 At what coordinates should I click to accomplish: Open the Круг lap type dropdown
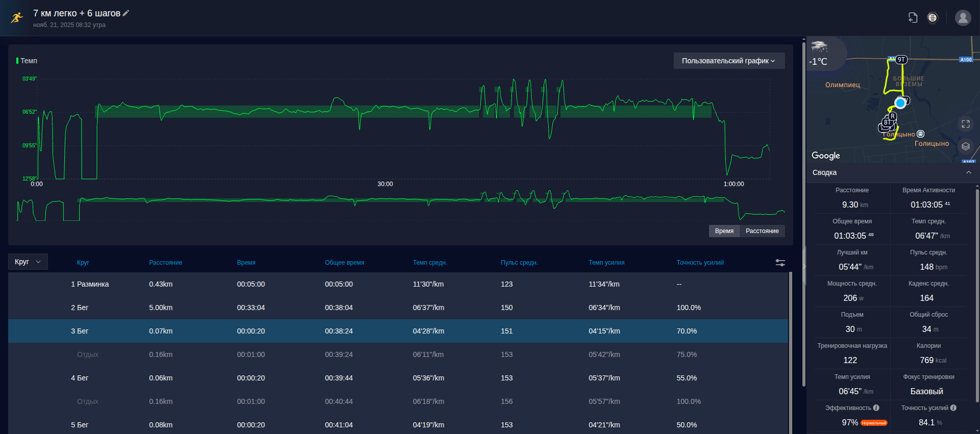click(x=28, y=262)
